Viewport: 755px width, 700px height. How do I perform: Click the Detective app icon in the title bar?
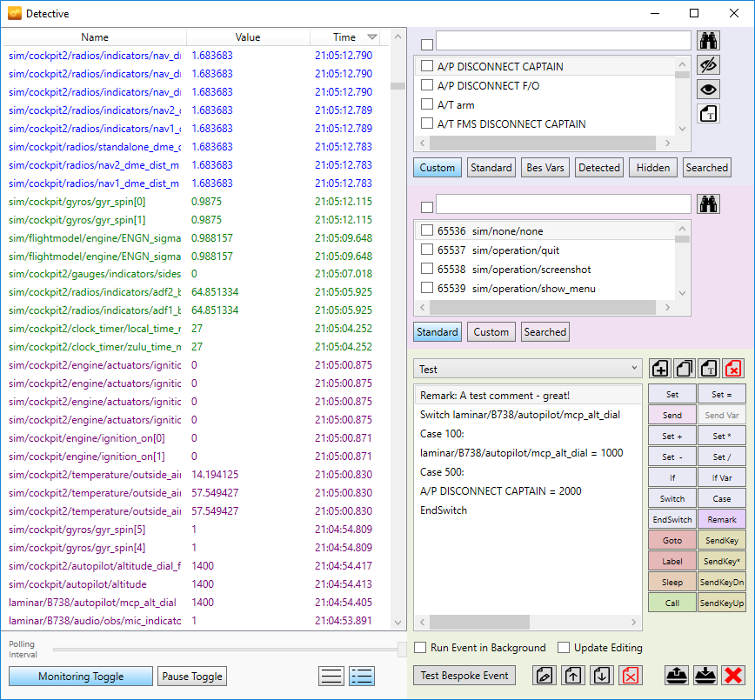click(15, 14)
